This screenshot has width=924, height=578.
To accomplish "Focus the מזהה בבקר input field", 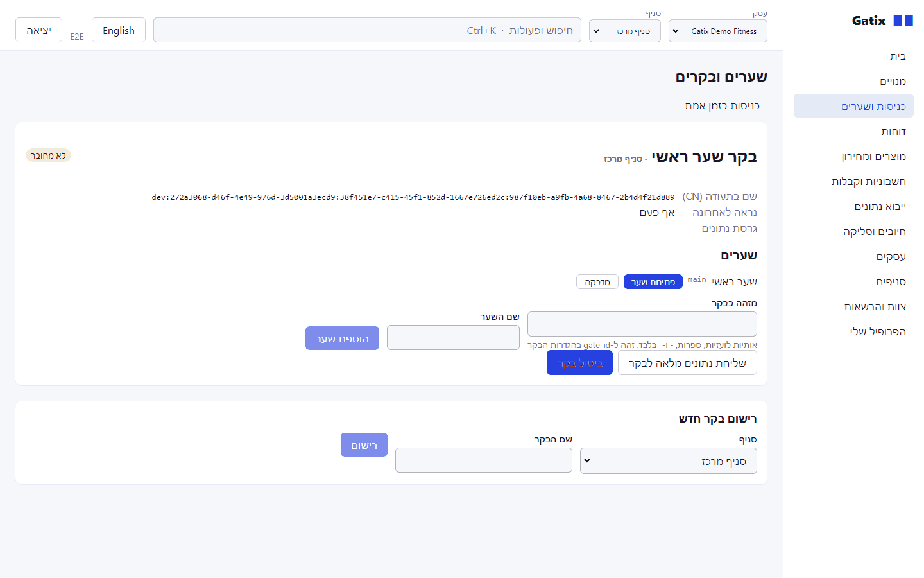I will click(642, 324).
